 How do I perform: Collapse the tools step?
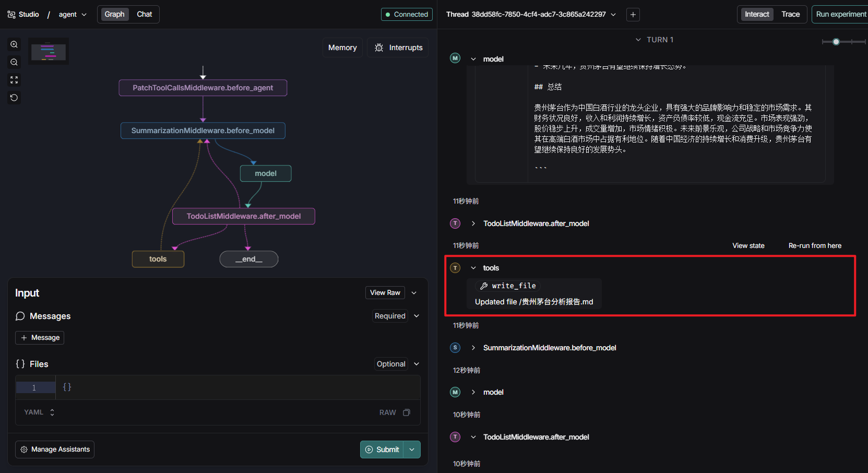tap(473, 268)
